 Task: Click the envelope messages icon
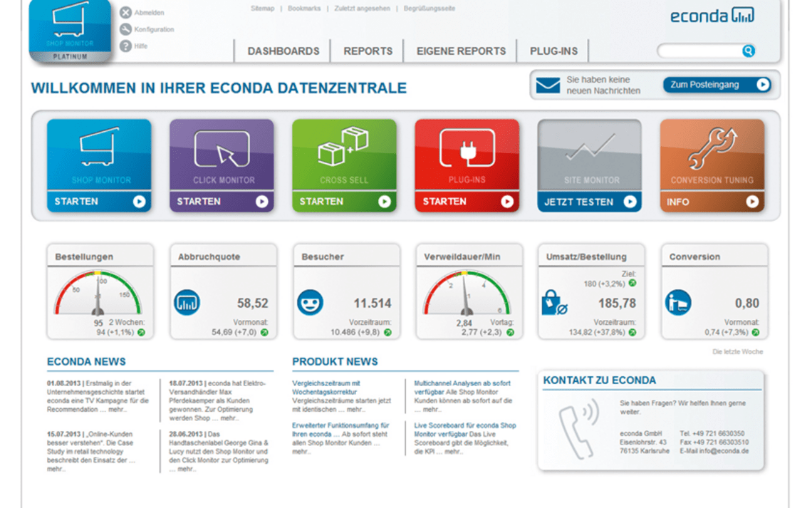click(548, 85)
